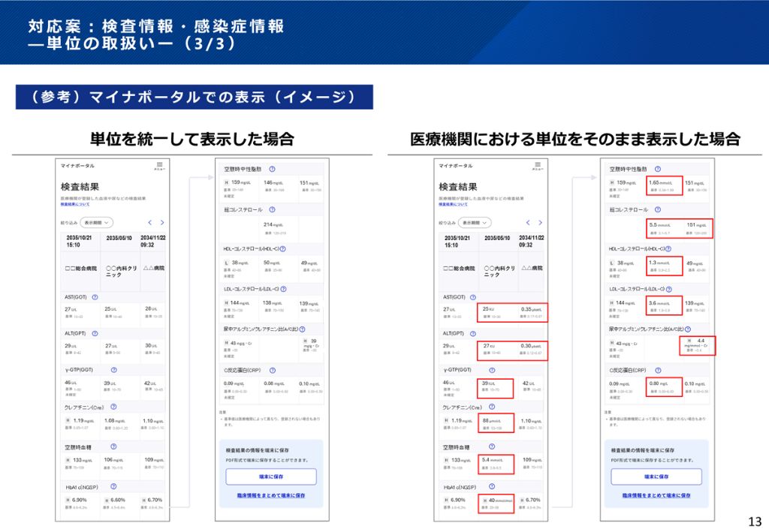Open 臨床情報をまとめて端末に保存 link in unified-units mockup
The image size is (769, 532).
click(270, 496)
